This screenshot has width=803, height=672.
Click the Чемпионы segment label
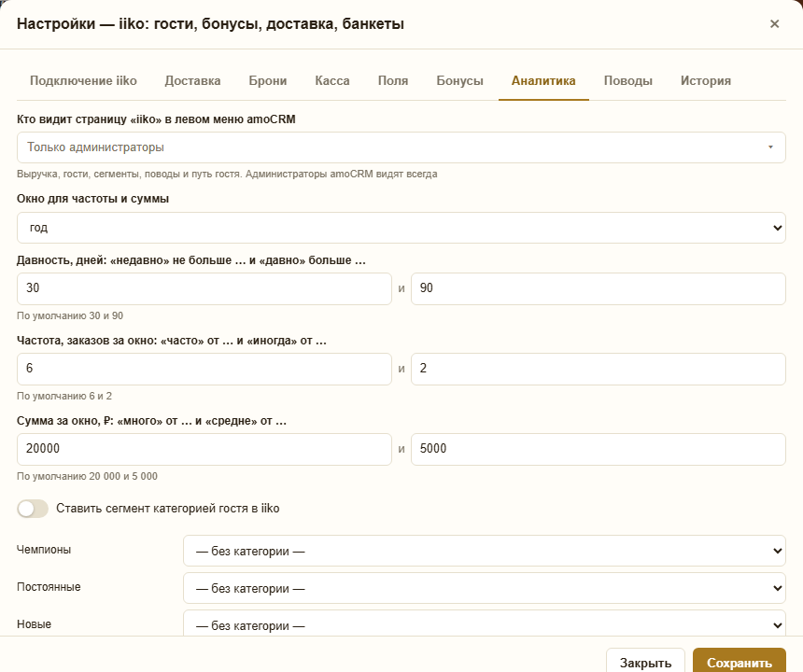(44, 550)
